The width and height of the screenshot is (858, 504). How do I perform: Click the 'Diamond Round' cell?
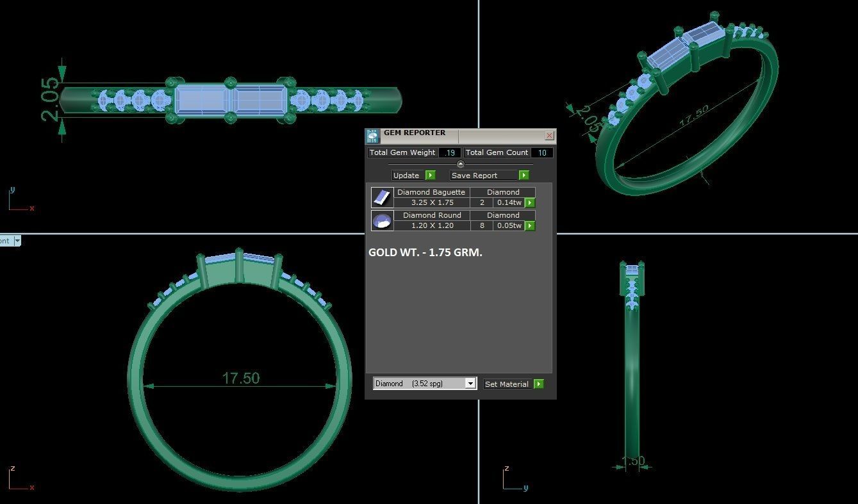(432, 215)
